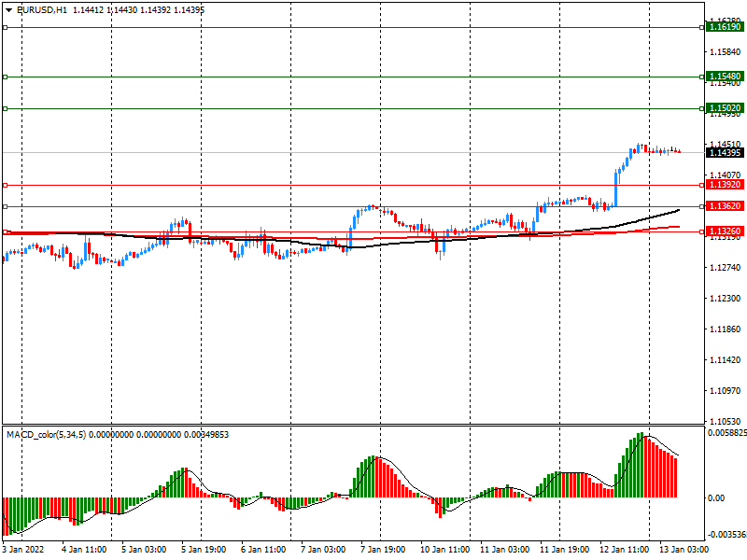The image size is (747, 560).
Task: Click the 5 Jan 19:00 time label
Action: click(204, 550)
